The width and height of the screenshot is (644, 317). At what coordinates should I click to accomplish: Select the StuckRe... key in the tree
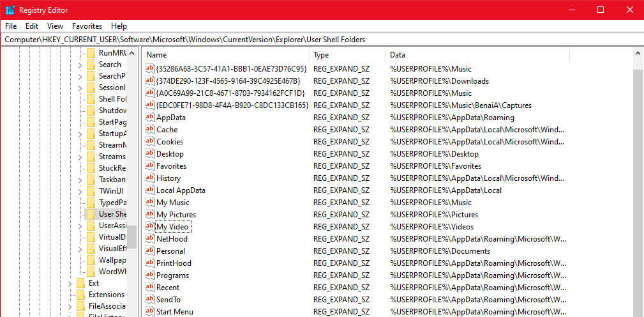coord(112,168)
